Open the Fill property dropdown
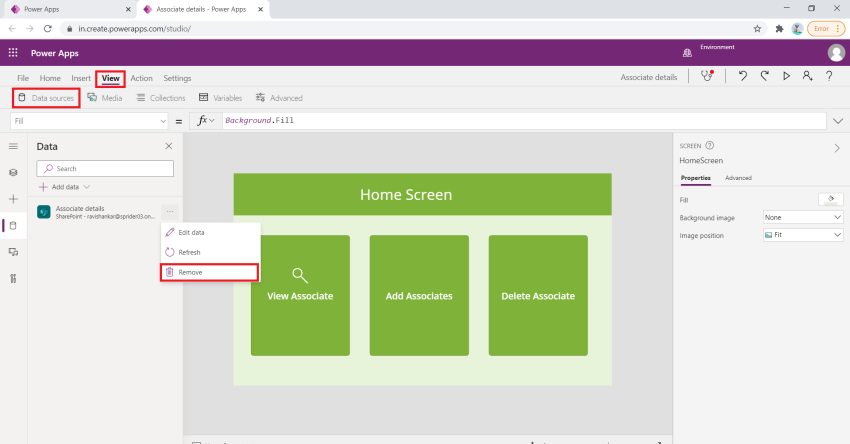 pos(89,121)
